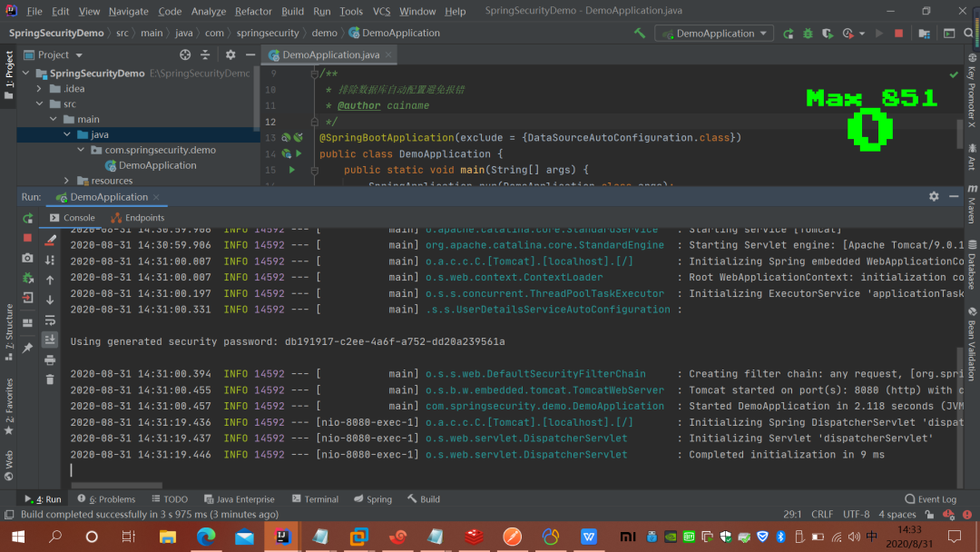Click the Locate Opened File target icon
The width and height of the screenshot is (980, 552).
[x=185, y=55]
